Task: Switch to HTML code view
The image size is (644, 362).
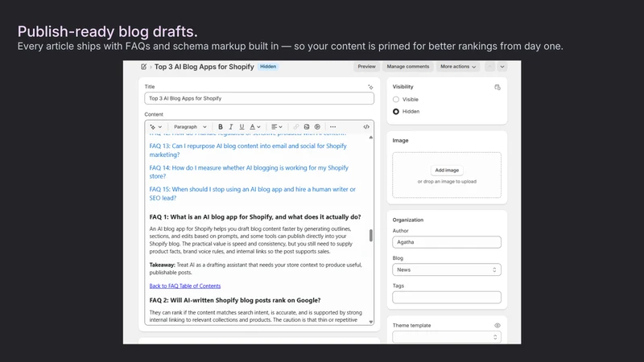Action: [366, 127]
